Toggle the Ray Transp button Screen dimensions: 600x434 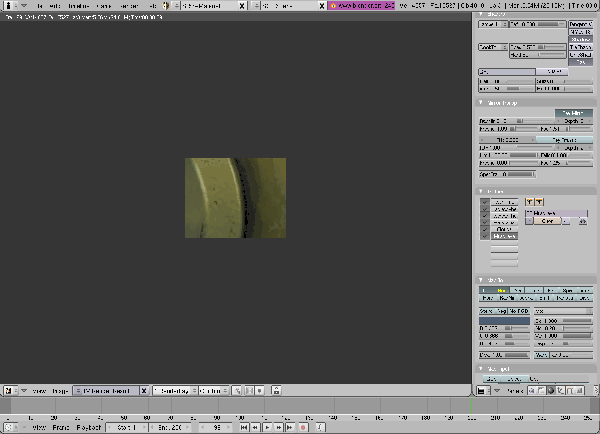tap(564, 140)
